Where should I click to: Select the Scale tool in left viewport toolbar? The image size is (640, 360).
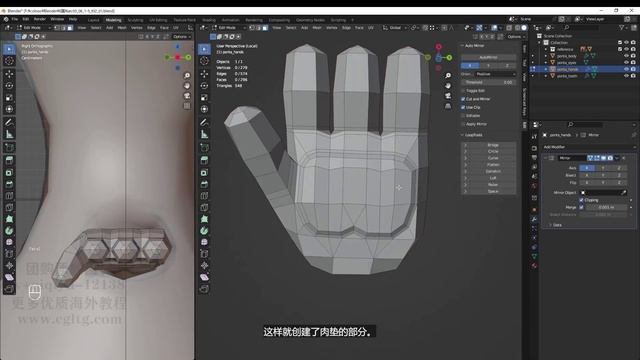(9, 98)
